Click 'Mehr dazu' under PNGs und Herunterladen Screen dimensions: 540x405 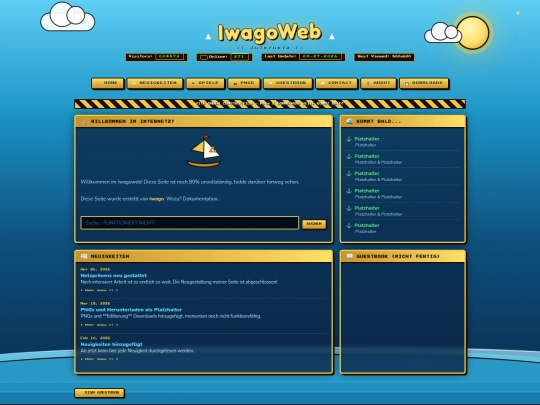tap(99, 325)
